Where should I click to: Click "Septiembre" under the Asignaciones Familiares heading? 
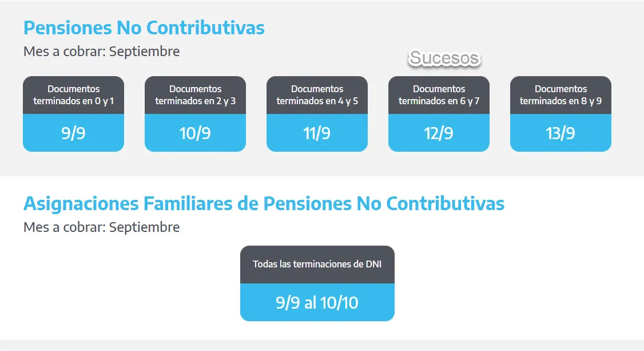[144, 227]
